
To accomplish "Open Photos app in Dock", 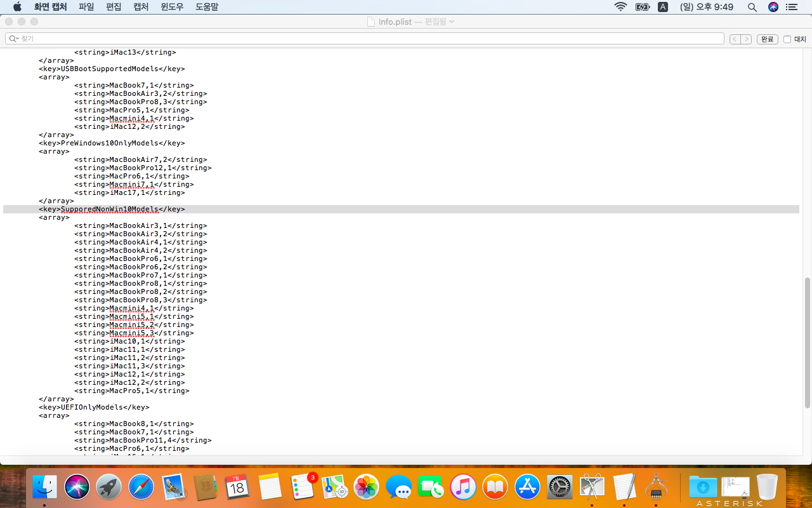I will tap(367, 488).
